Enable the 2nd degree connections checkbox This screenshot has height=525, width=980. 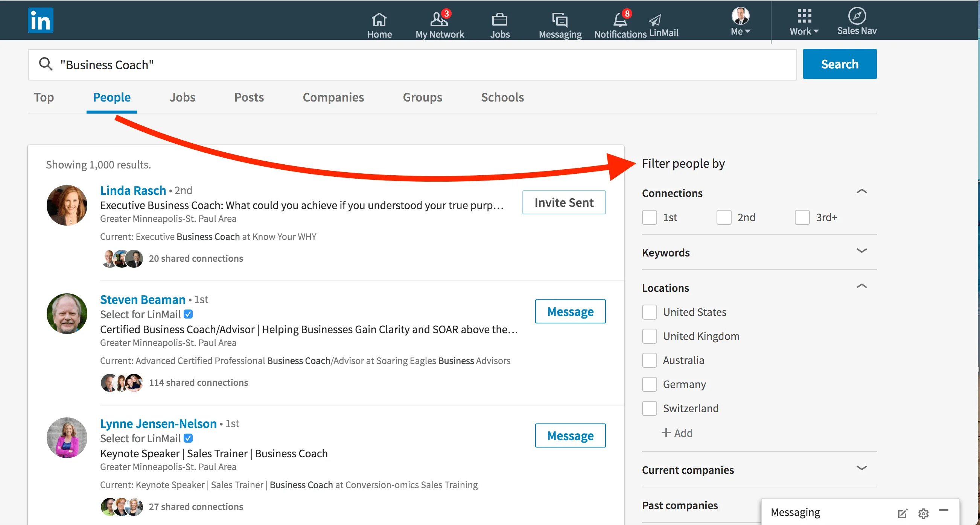point(724,217)
